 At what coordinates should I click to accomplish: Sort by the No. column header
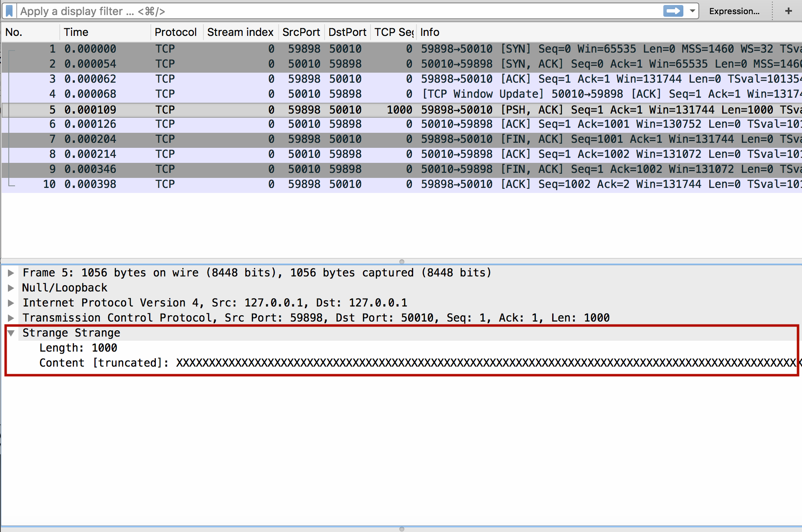tap(30, 32)
